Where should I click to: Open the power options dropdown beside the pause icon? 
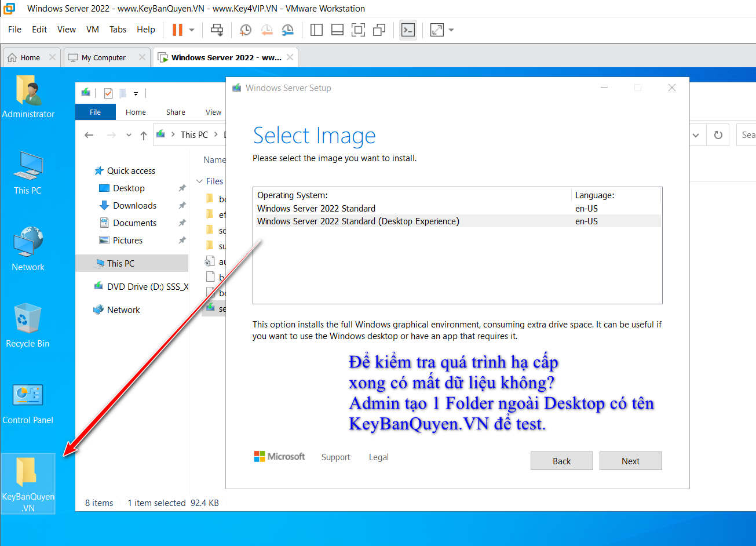pyautogui.click(x=192, y=30)
